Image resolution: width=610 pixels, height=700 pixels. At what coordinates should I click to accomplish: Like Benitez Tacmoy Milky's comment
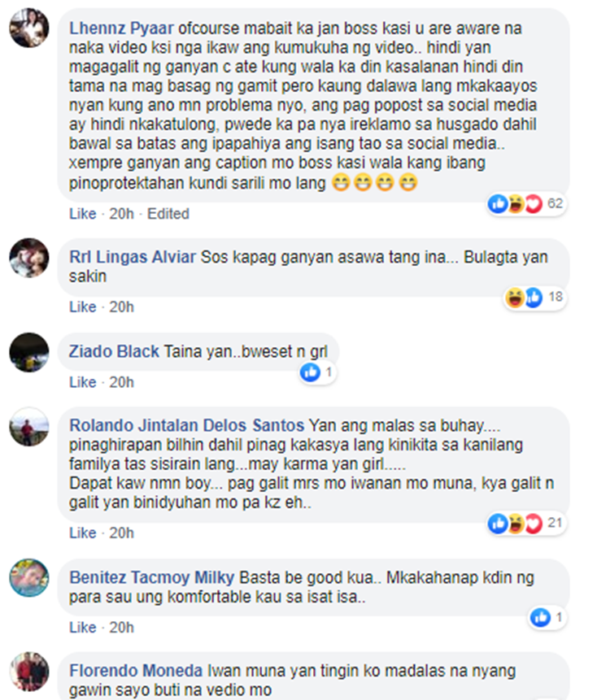coord(83,628)
